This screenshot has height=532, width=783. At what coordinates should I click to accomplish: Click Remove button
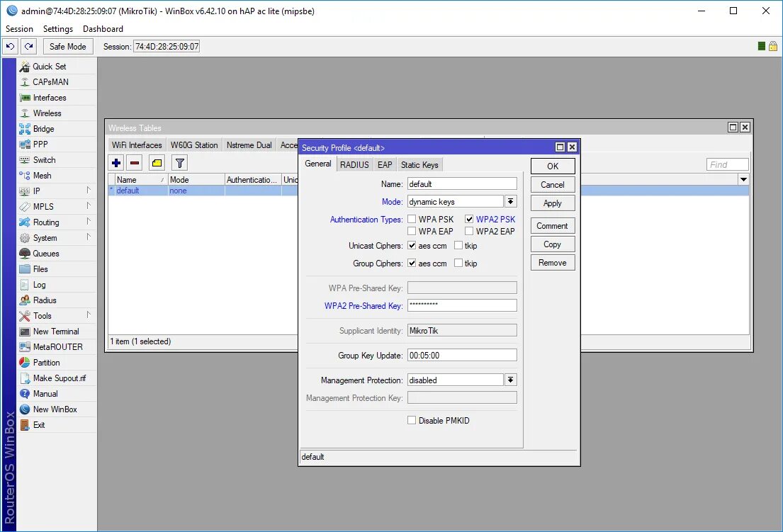[553, 263]
